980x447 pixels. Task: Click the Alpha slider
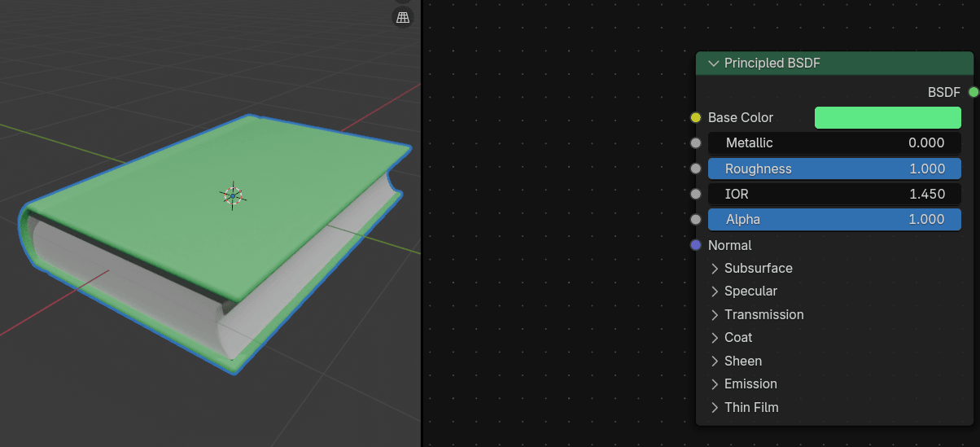pos(834,219)
